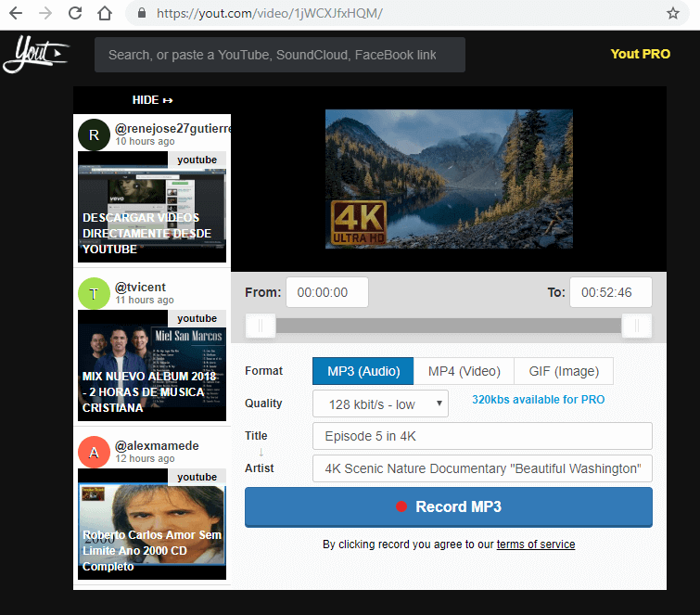The image size is (700, 615).
Task: Click the @alexmamede orange avatar icon
Action: [x=94, y=453]
